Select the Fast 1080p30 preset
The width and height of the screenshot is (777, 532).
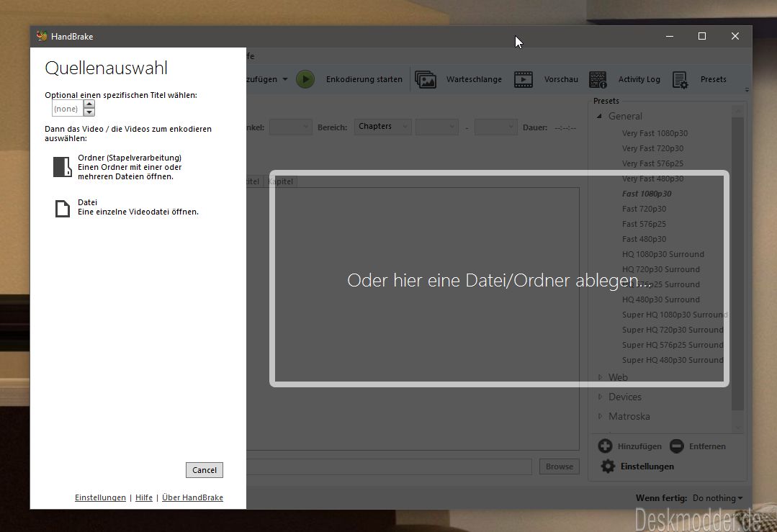[647, 194]
